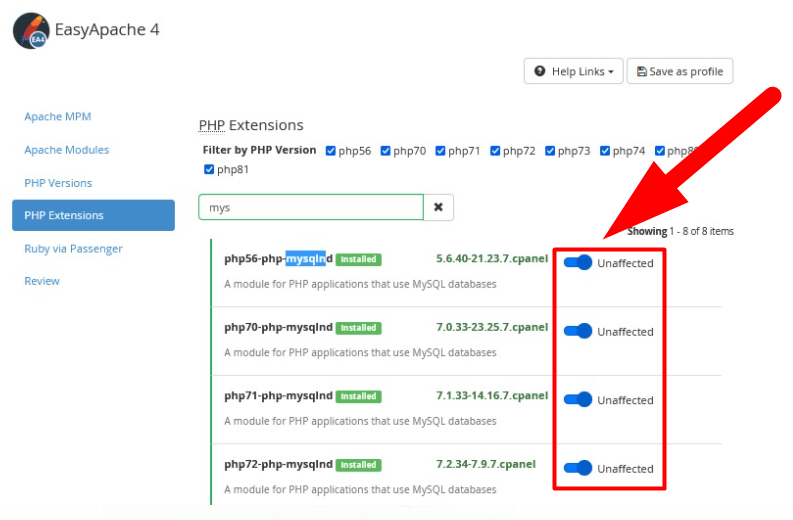Open Ruby via Passenger section
The image size is (793, 520).
pos(73,249)
